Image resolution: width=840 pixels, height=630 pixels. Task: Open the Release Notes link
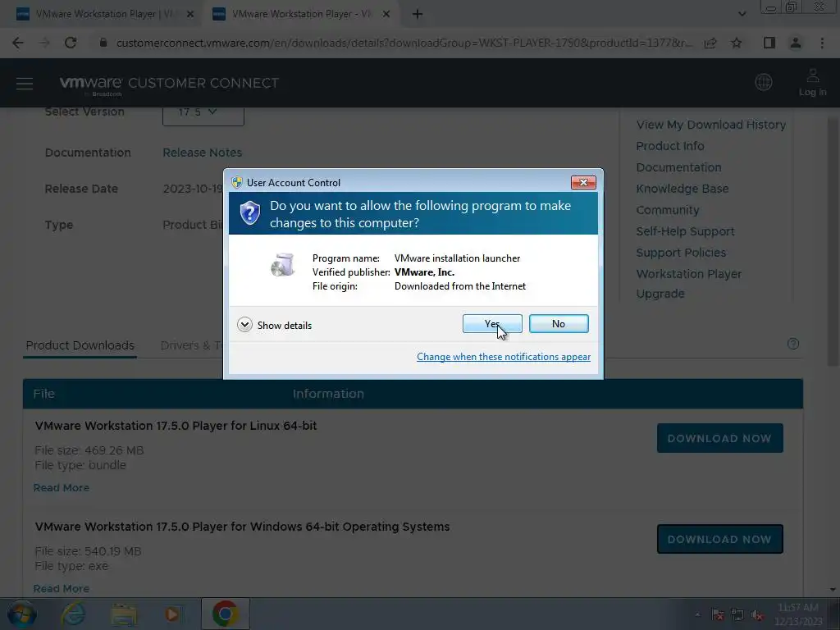202,153
